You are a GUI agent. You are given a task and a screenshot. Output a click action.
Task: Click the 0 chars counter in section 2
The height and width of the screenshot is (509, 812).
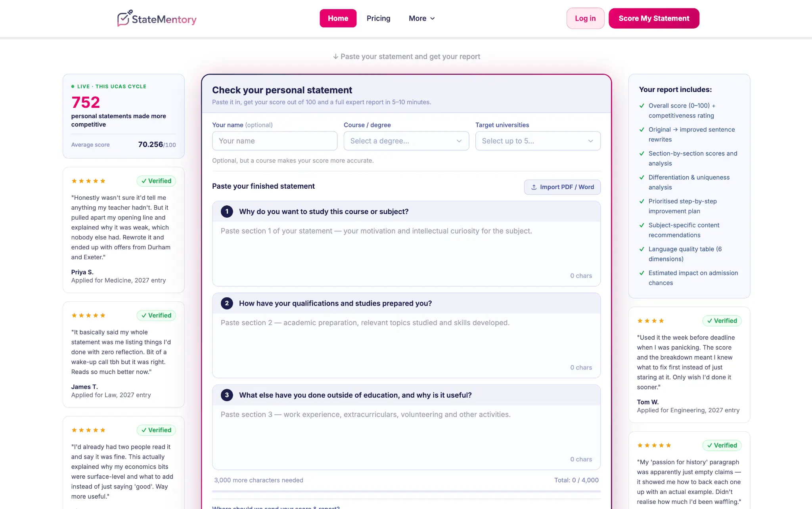[581, 367]
